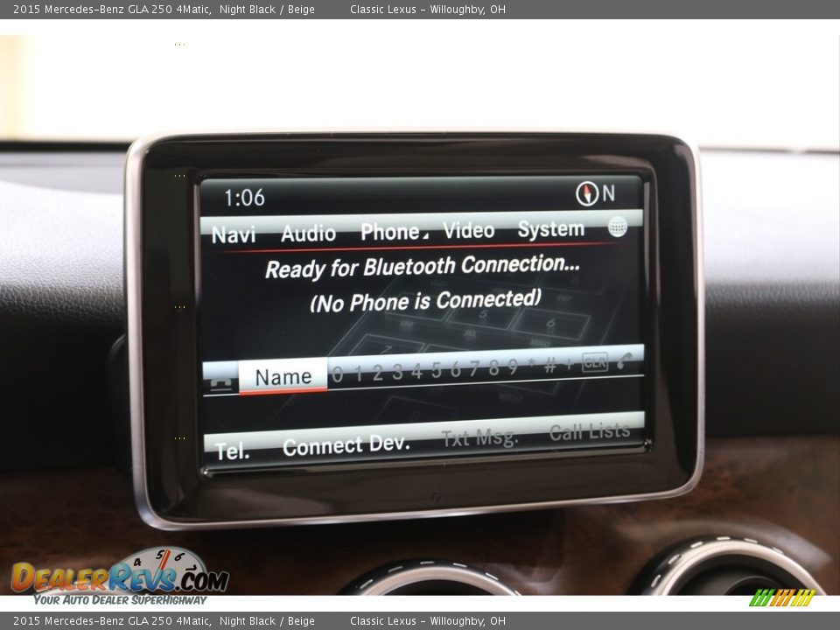Select the Name phonebook entry field

click(x=283, y=376)
